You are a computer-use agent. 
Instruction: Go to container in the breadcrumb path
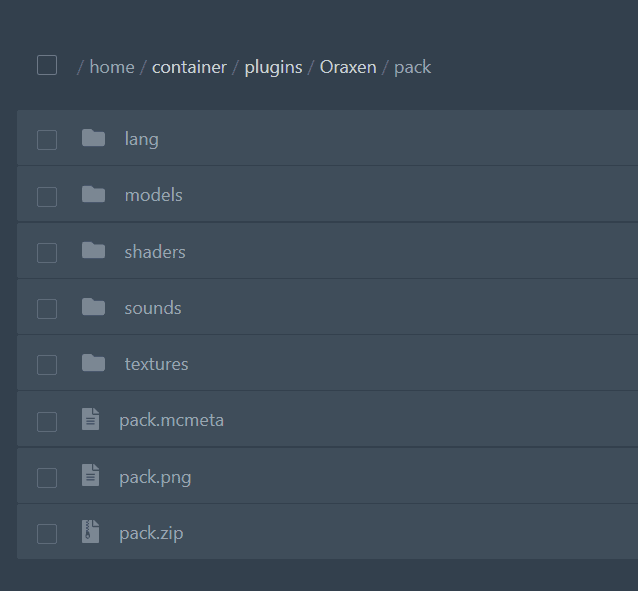pyautogui.click(x=189, y=67)
